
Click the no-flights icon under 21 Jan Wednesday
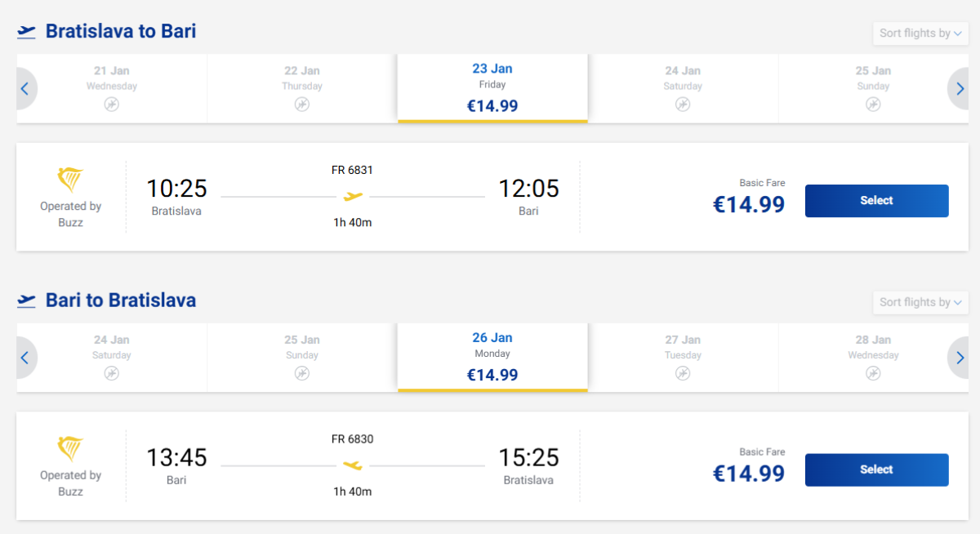pyautogui.click(x=112, y=105)
